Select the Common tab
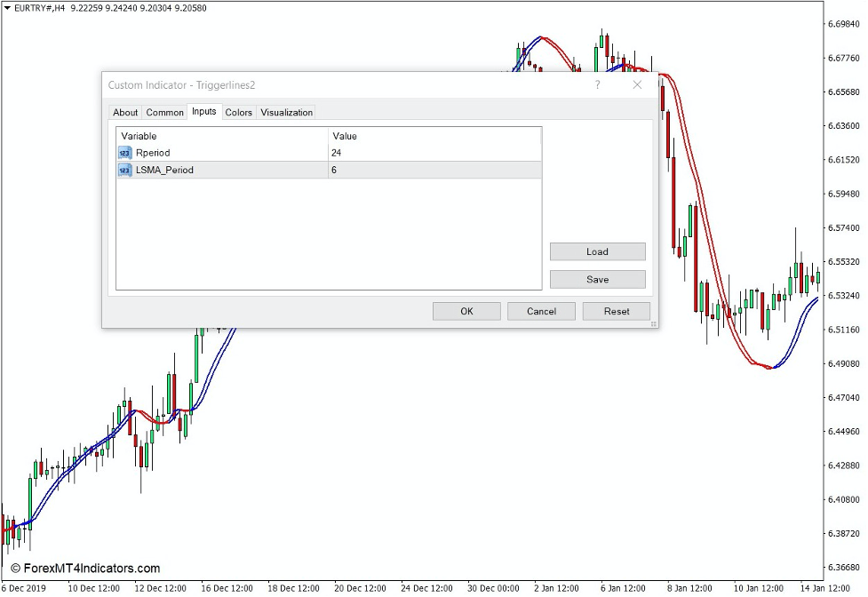Viewport: 868px width, 597px height. point(163,112)
